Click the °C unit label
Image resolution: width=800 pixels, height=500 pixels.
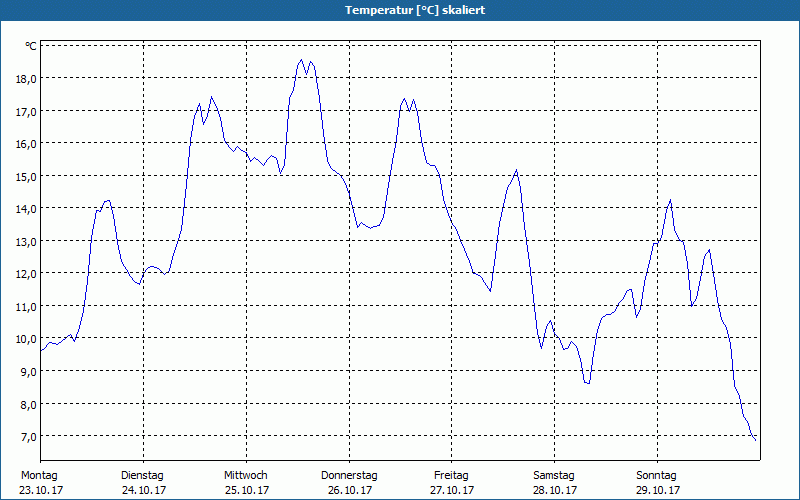pyautogui.click(x=31, y=46)
